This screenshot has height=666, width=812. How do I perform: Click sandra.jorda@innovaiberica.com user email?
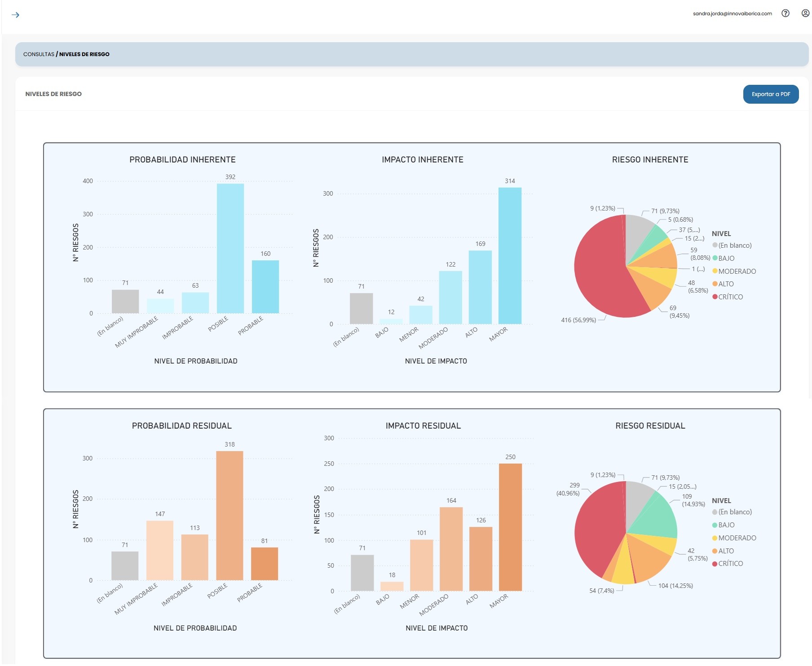pos(732,13)
